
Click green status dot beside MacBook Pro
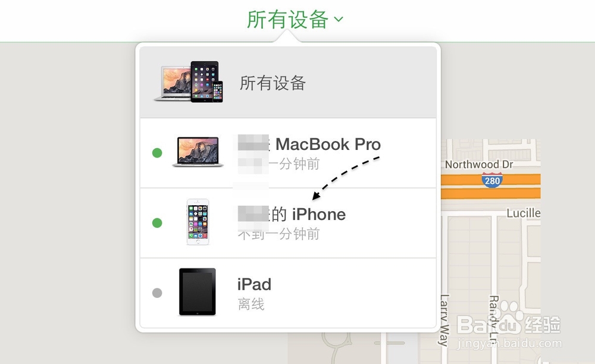point(157,153)
